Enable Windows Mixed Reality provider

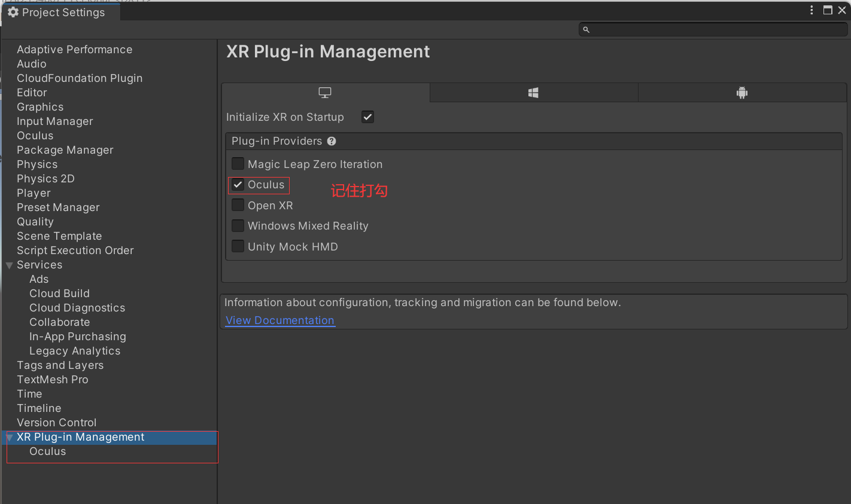(x=238, y=225)
